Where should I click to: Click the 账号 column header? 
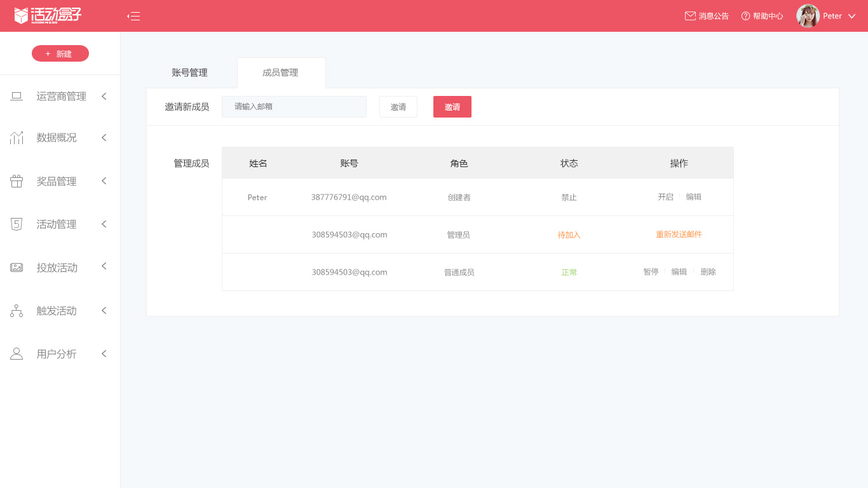point(349,163)
